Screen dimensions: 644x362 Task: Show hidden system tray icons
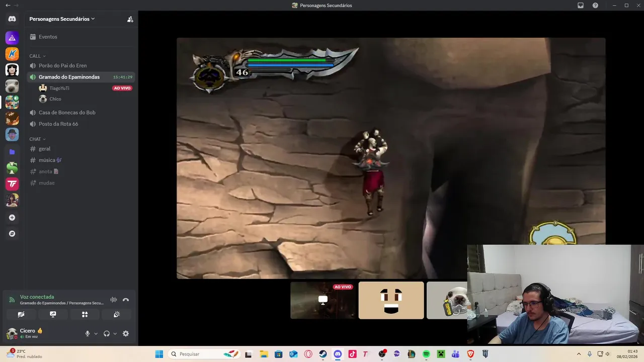tap(579, 354)
